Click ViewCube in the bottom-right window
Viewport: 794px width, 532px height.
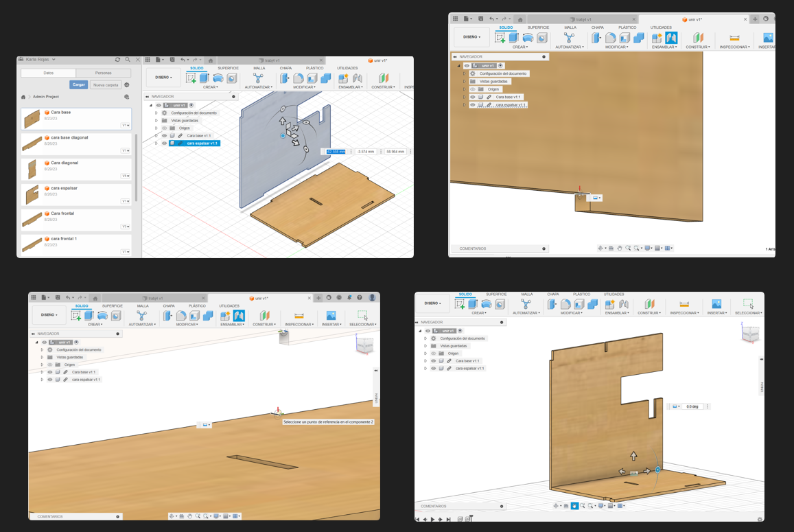click(751, 334)
